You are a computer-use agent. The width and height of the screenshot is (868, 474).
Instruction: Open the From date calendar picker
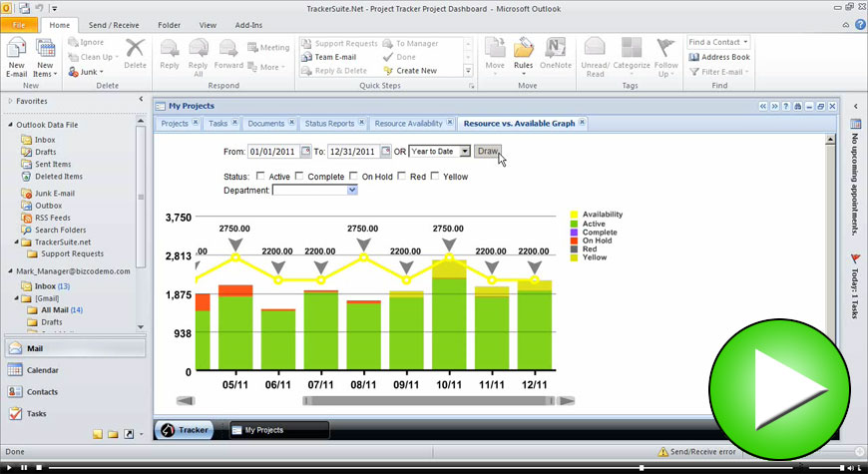305,151
